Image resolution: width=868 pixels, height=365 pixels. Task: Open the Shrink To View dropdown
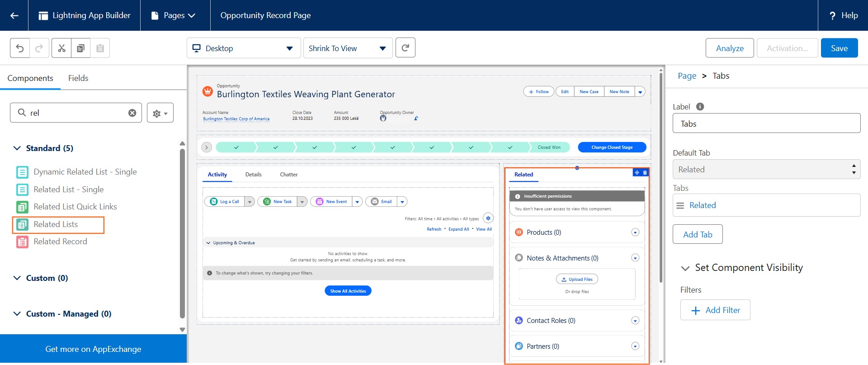348,48
